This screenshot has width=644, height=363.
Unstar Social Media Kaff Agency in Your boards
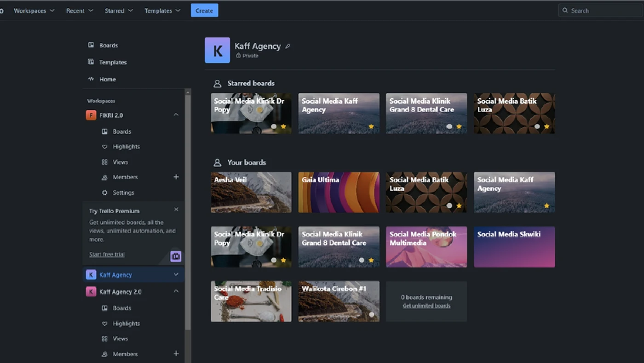coord(546,205)
